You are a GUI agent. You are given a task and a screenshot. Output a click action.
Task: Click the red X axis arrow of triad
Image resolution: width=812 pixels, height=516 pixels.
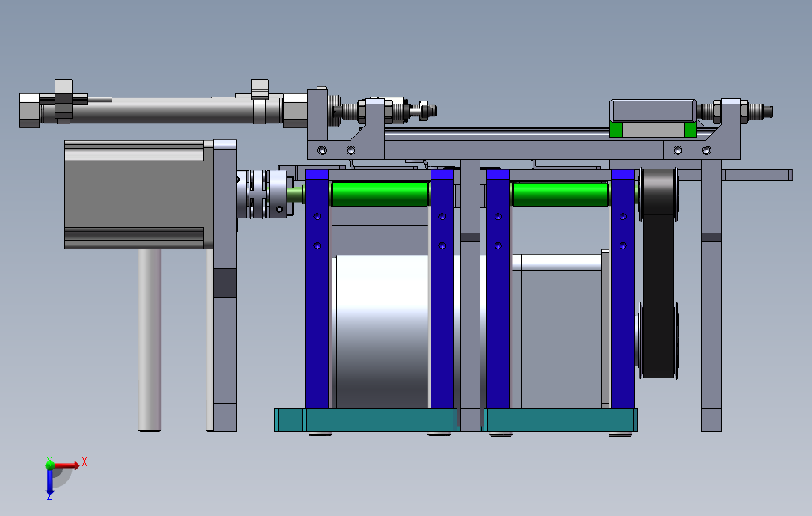pos(67,465)
